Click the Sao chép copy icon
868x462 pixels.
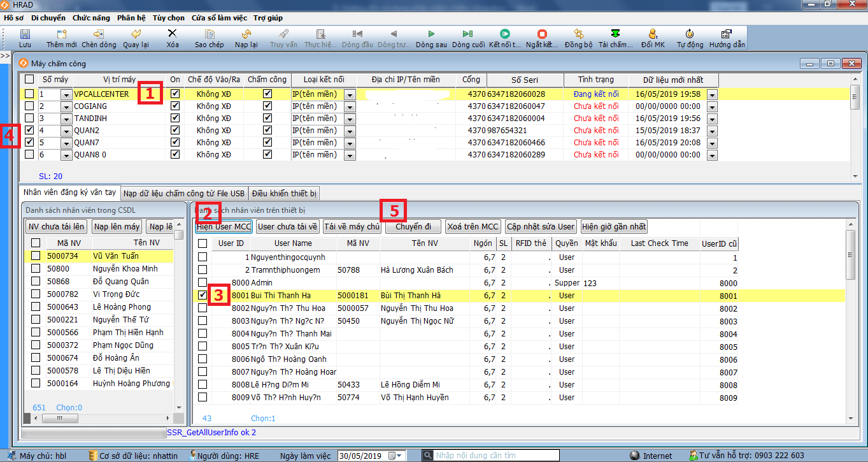point(210,34)
